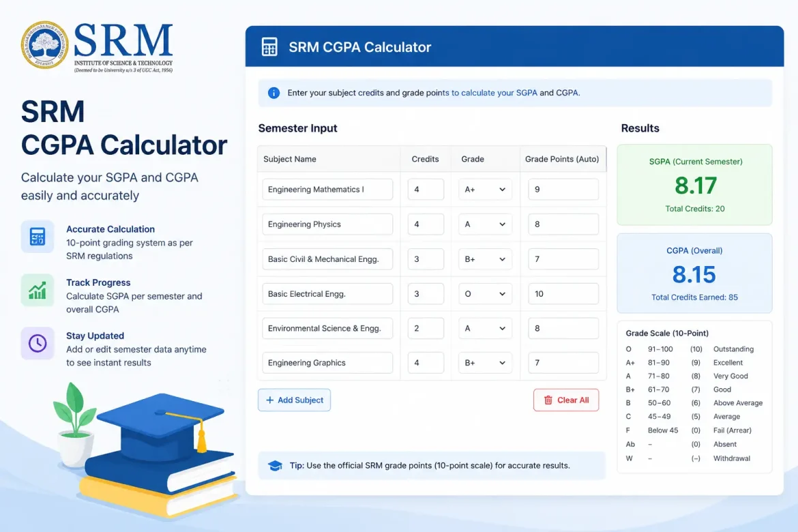Click the CGPA value 8.15
This screenshot has width=798, height=532.
[x=694, y=274]
